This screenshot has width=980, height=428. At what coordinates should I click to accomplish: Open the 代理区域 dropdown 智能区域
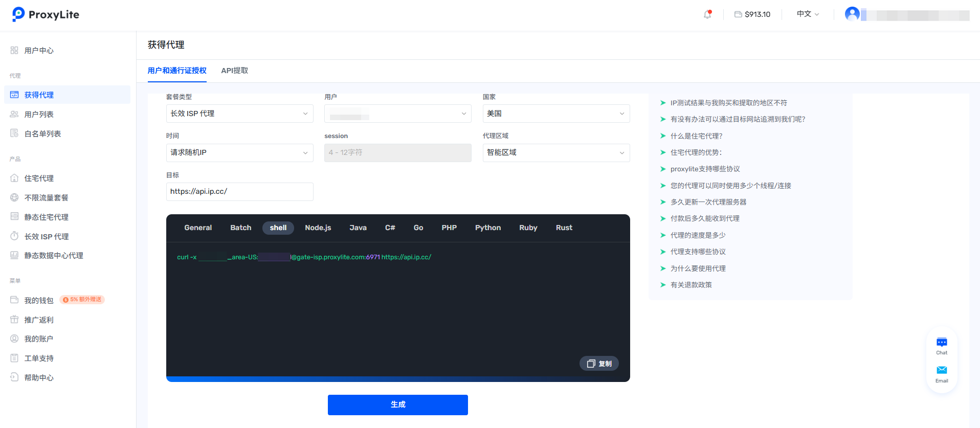(x=556, y=153)
